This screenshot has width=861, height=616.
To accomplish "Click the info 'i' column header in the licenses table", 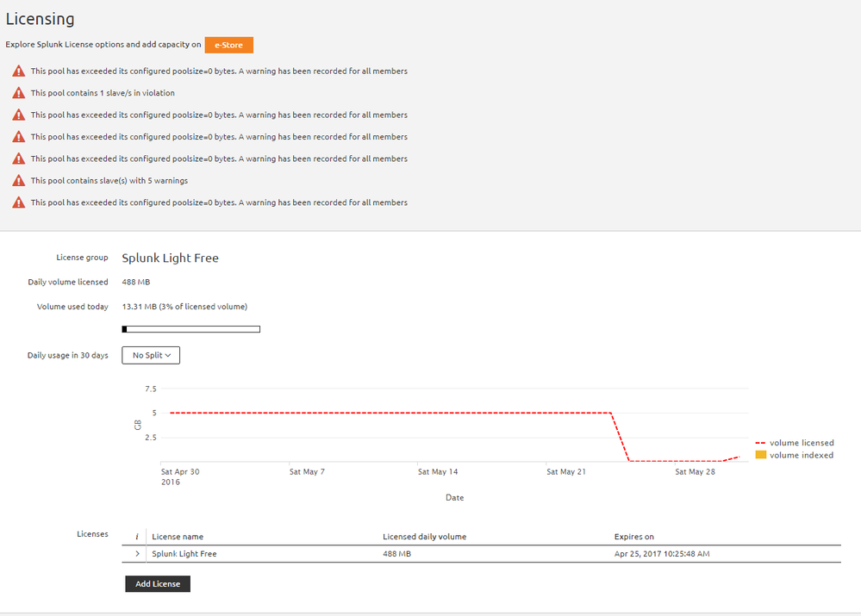I will coord(136,537).
